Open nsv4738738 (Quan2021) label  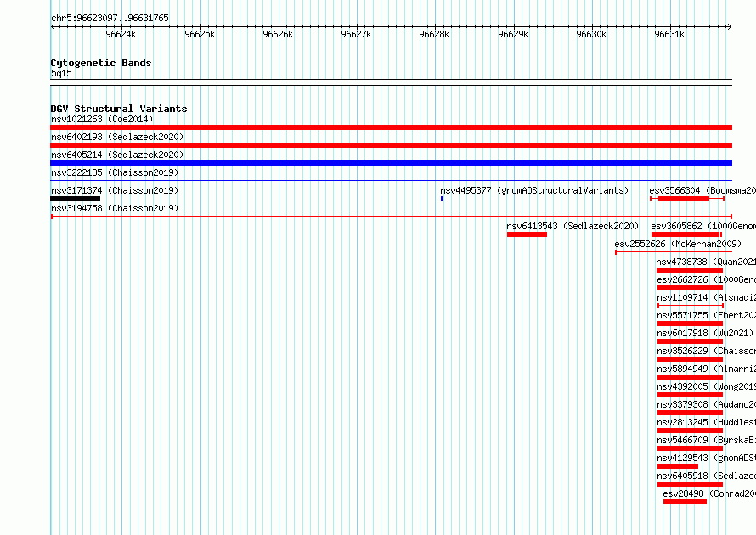click(x=706, y=262)
